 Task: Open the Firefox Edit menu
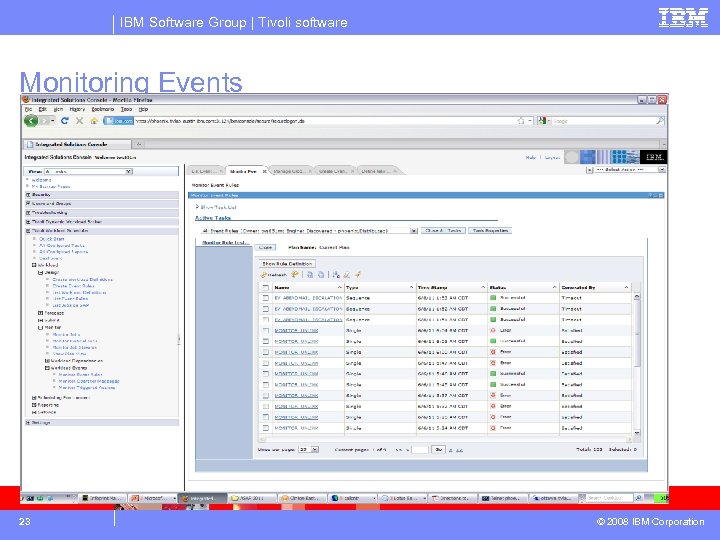[43, 109]
